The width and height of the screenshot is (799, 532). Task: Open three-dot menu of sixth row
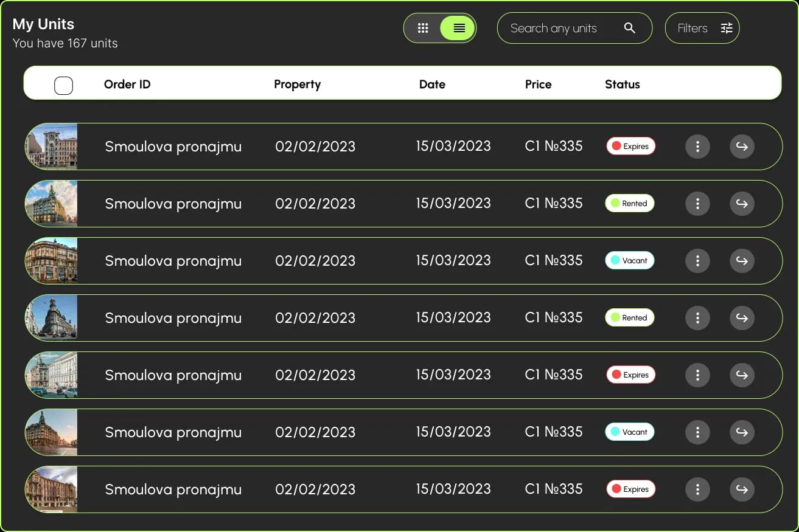coord(697,432)
